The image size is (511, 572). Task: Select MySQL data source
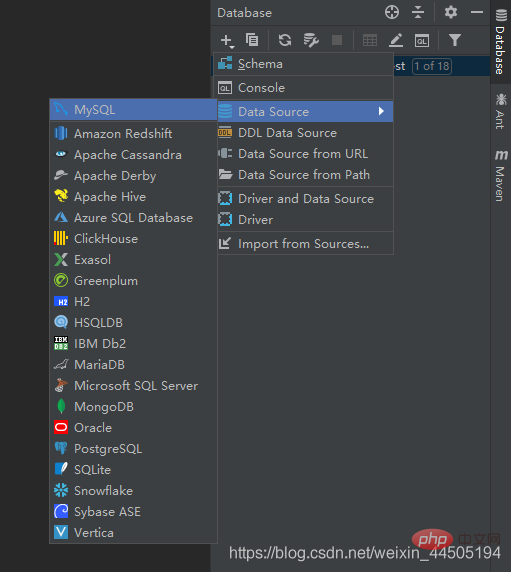coord(133,109)
